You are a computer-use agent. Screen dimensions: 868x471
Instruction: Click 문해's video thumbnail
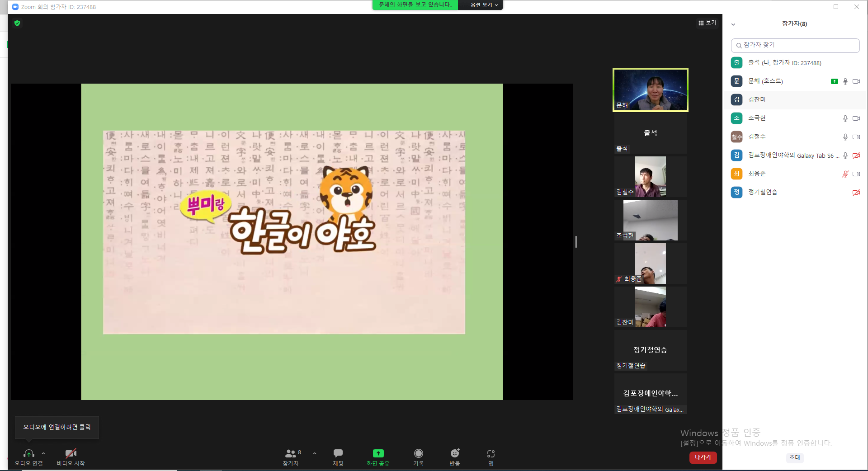(650, 89)
